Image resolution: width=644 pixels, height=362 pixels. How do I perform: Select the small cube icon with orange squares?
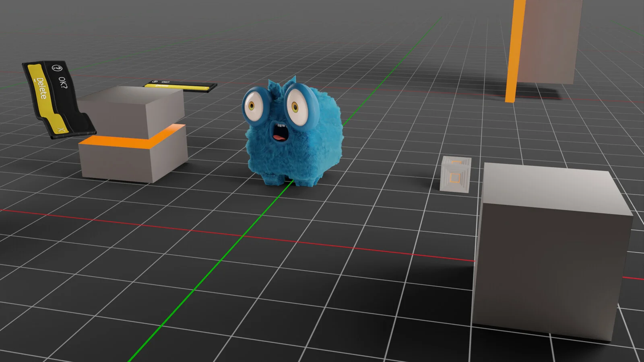tap(456, 174)
